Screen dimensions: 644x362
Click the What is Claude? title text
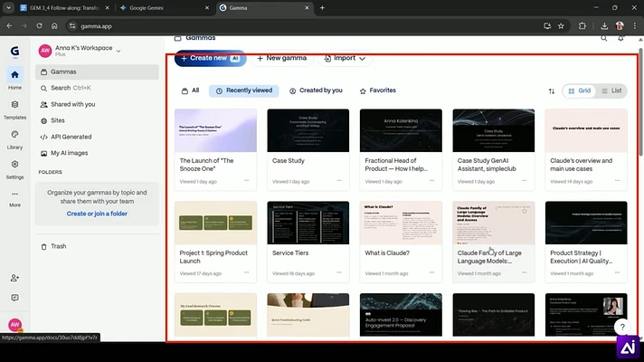387,253
